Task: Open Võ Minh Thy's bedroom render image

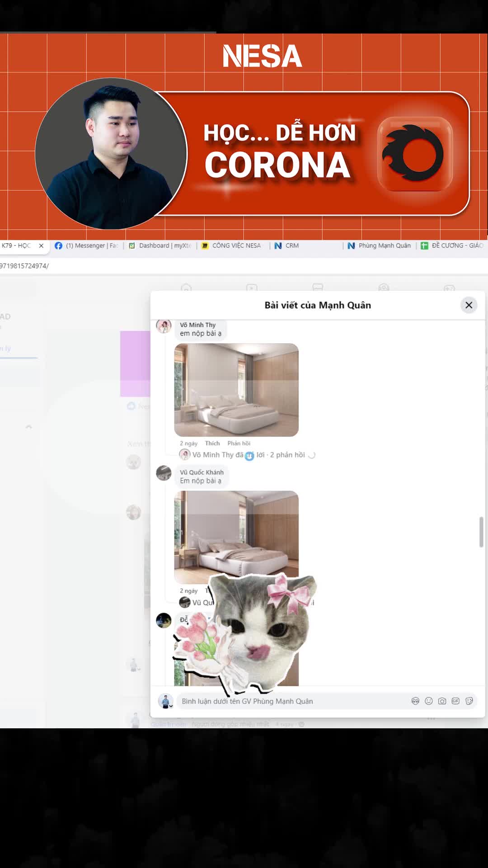Action: pyautogui.click(x=236, y=390)
